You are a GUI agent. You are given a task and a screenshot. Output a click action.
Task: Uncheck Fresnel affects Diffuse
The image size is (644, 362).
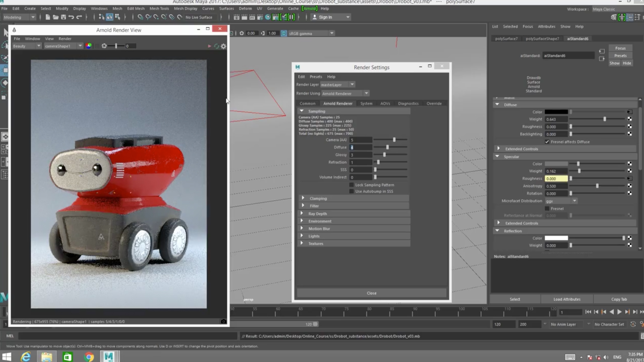pos(547,142)
